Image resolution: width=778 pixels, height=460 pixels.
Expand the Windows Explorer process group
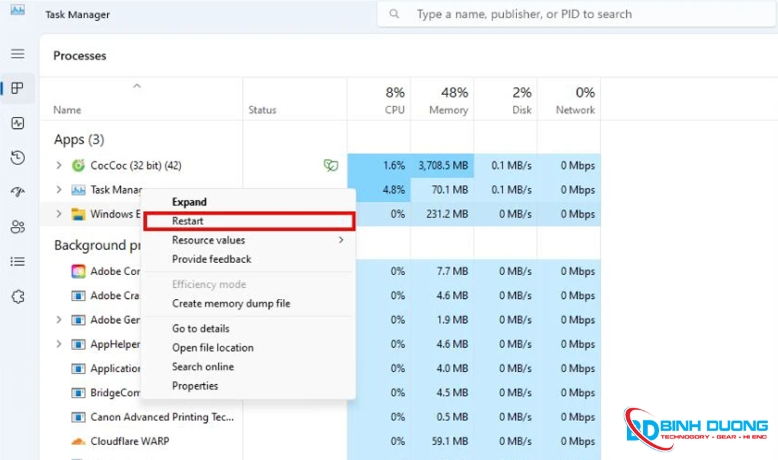(59, 214)
